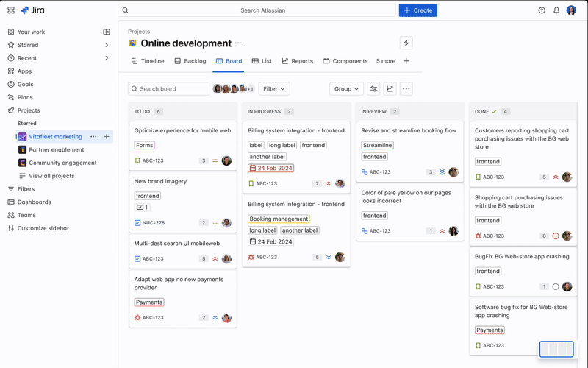Image resolution: width=588 pixels, height=368 pixels.
Task: Open the Reports tab
Action: click(298, 61)
